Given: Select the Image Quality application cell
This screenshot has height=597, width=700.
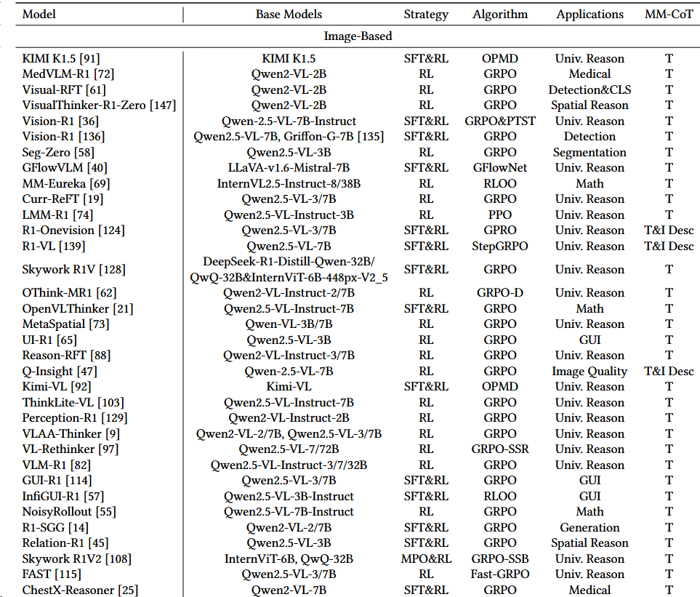Looking at the screenshot, I should coord(590,372).
